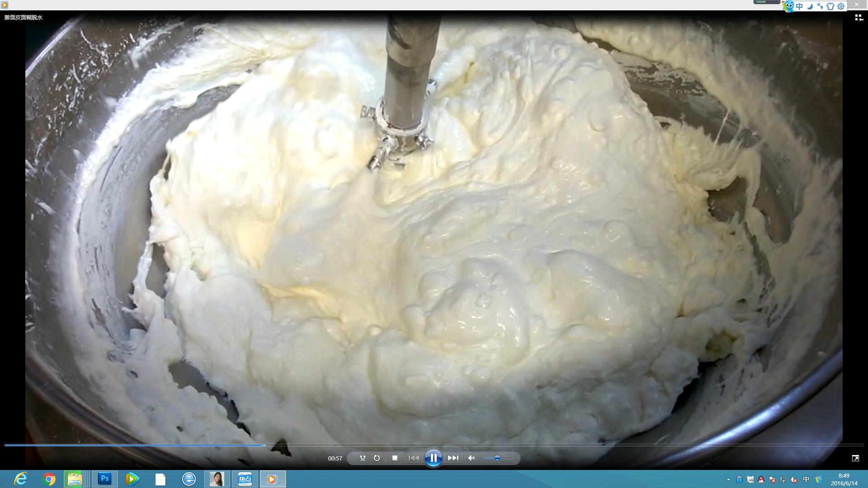
Task: Open the blank document icon on taskbar
Action: point(160,479)
